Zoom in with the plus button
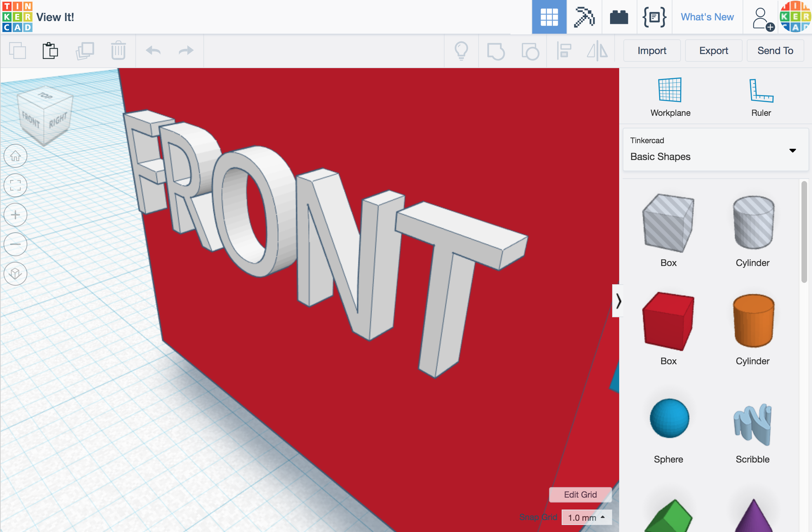This screenshot has width=812, height=532. (15, 215)
